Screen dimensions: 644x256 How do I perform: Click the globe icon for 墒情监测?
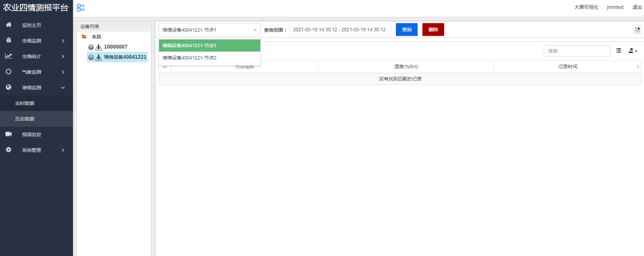[x=8, y=88]
